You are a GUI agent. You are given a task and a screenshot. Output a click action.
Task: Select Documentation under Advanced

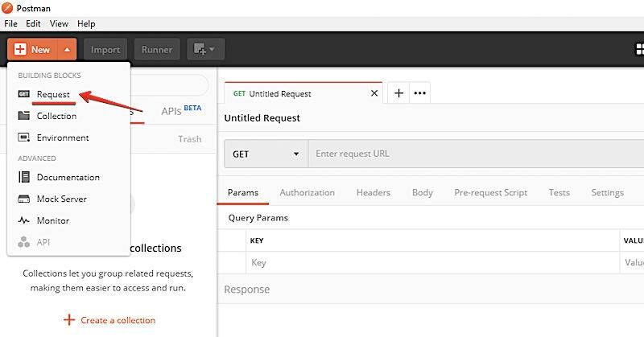(x=68, y=177)
